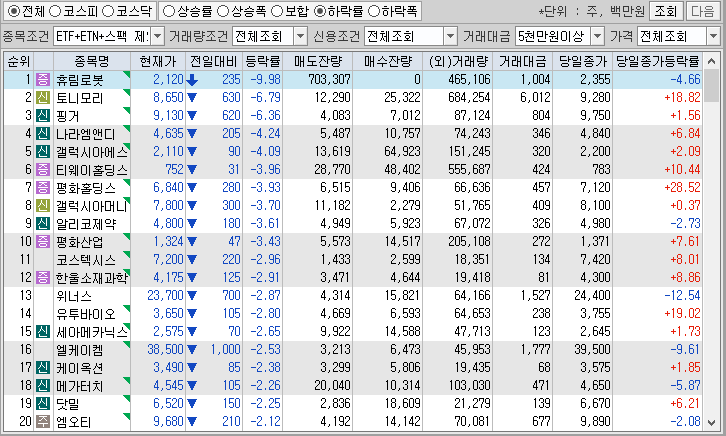Sort by the 현재가 column header
The width and height of the screenshot is (726, 436).
pos(158,61)
